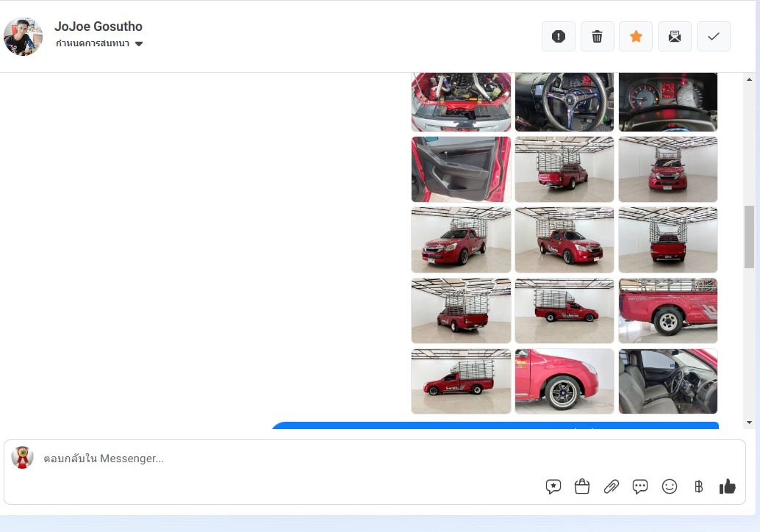Open the steering wheel photo thumbnail

click(x=564, y=101)
